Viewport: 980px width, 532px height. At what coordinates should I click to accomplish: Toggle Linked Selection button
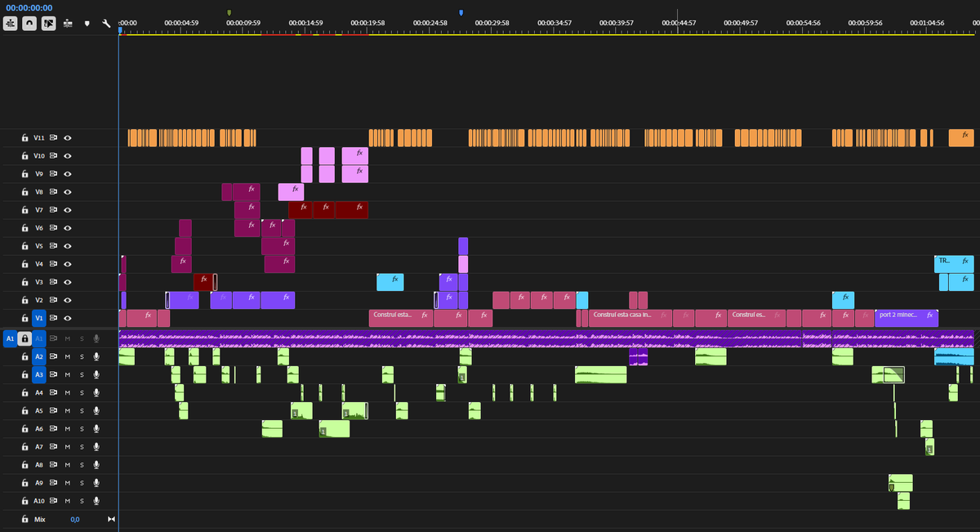[49, 24]
